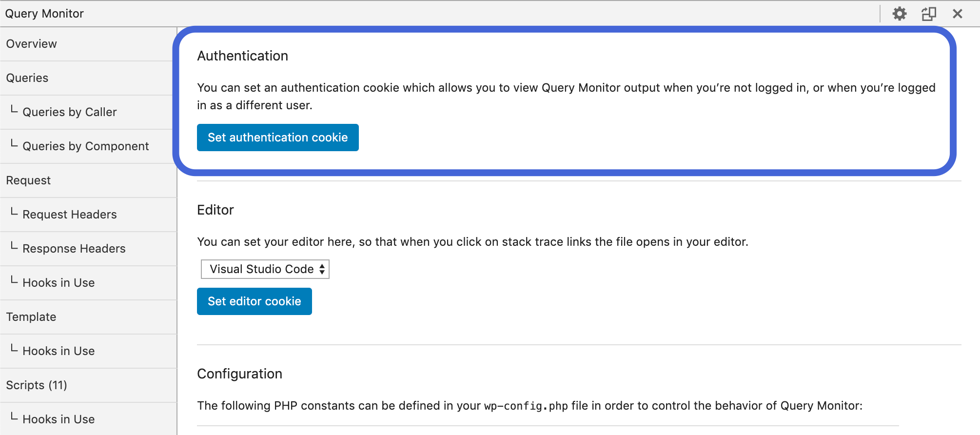
Task: Toggle the panel position icon
Action: (x=929, y=13)
